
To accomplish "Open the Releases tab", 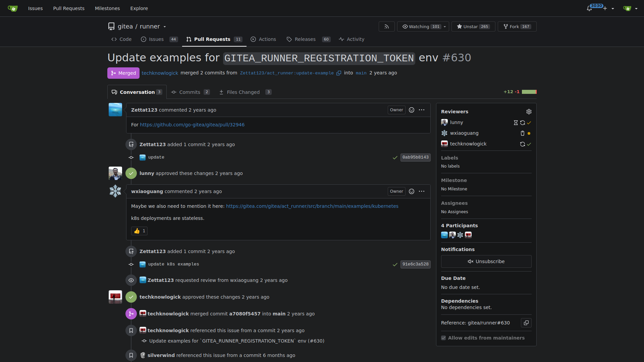I will [309, 39].
